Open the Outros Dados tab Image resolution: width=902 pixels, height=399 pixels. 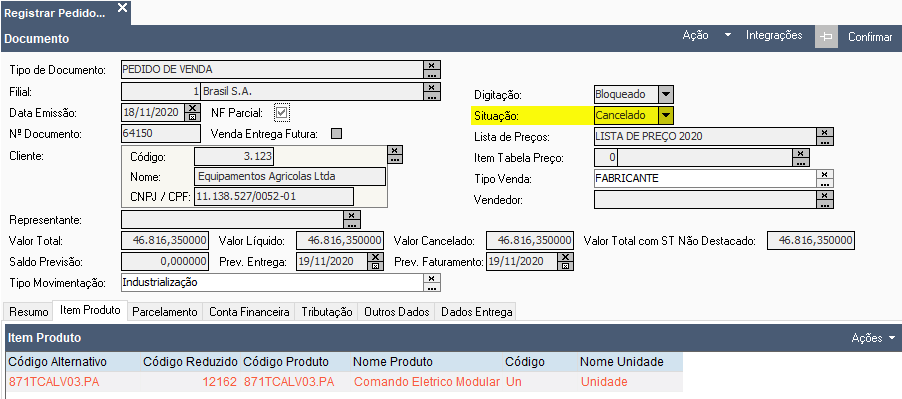[x=396, y=312]
